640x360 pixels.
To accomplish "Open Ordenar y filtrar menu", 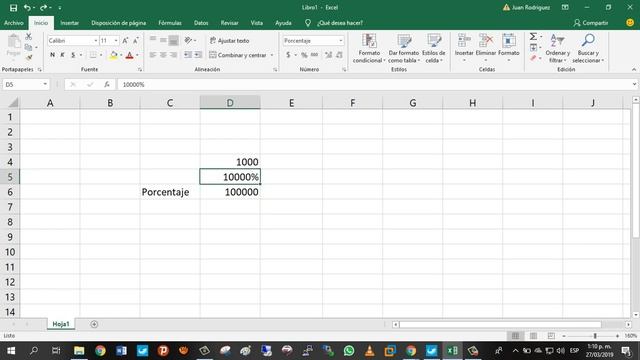I will click(557, 48).
